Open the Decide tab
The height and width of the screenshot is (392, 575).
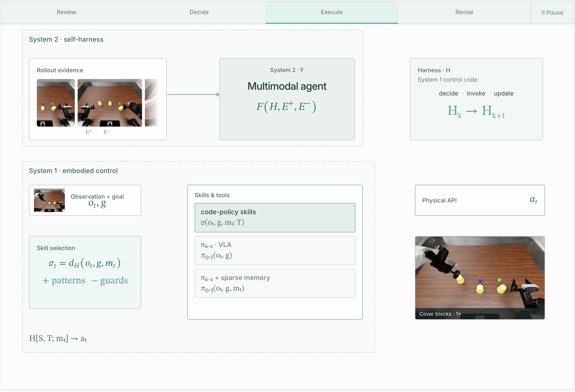pos(199,12)
